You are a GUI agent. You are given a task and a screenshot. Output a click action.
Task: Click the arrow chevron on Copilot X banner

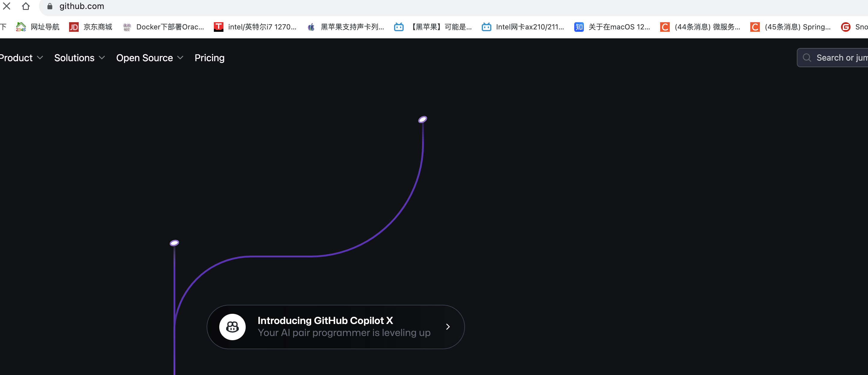pyautogui.click(x=448, y=326)
